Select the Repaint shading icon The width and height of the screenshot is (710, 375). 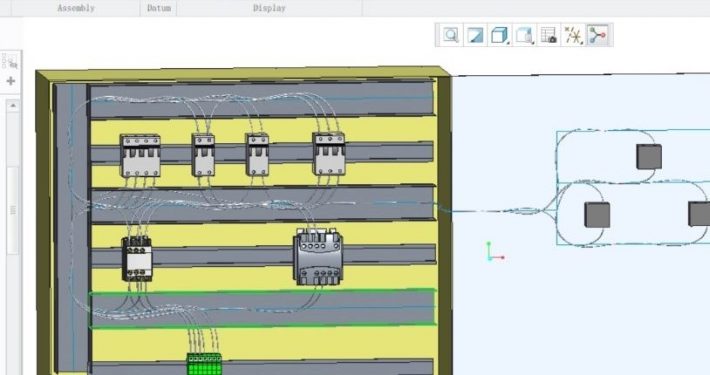[475, 35]
